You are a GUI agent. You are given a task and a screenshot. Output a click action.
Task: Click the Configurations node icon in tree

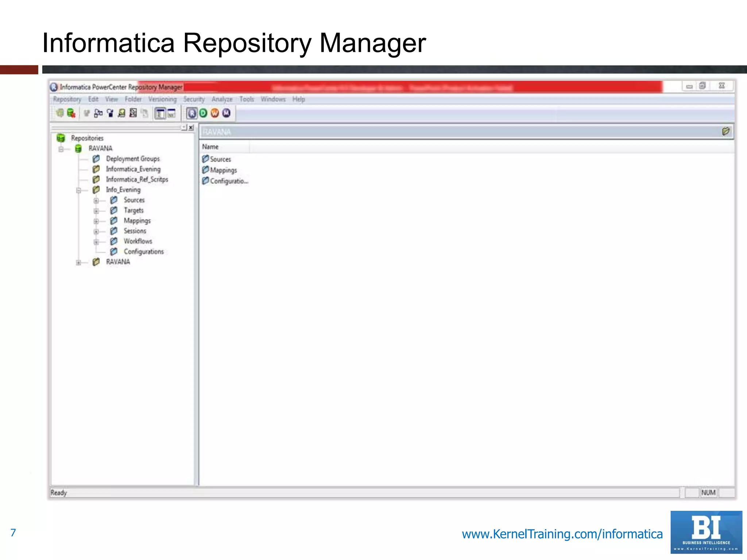pyautogui.click(x=114, y=252)
